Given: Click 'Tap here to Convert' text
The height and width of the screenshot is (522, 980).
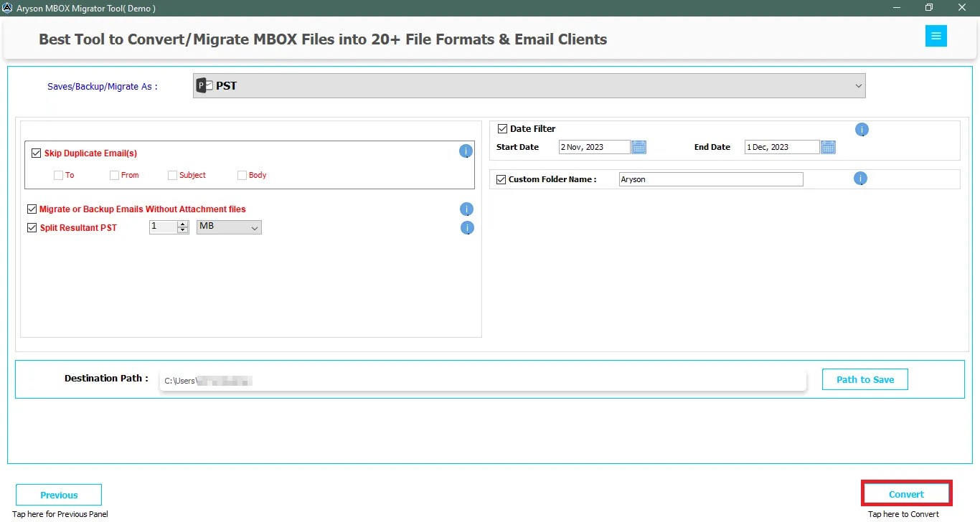Looking at the screenshot, I should click(x=903, y=514).
